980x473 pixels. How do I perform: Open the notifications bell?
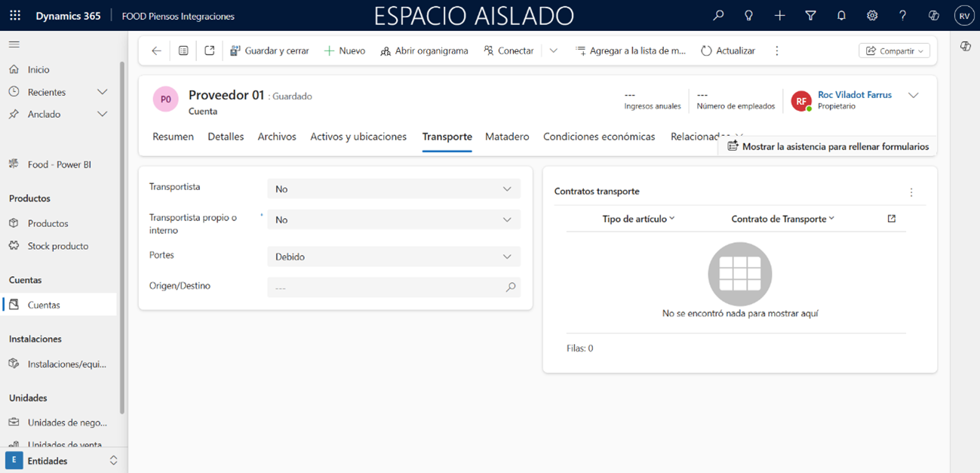[x=841, y=16]
